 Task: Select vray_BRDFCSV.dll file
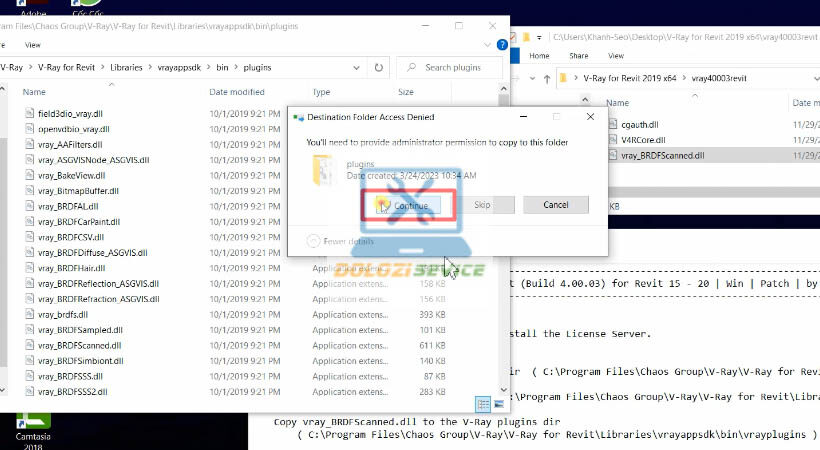[71, 237]
